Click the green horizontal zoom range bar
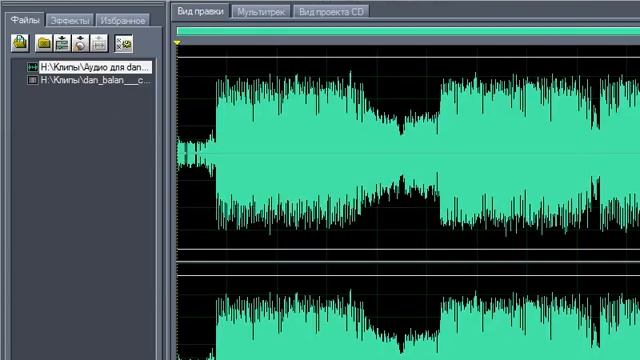 coord(408,31)
